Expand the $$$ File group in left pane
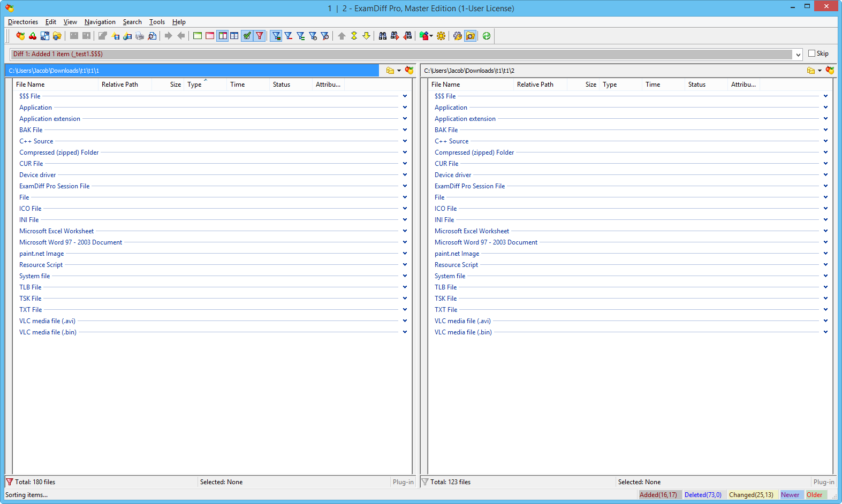842x504 pixels. pos(405,96)
